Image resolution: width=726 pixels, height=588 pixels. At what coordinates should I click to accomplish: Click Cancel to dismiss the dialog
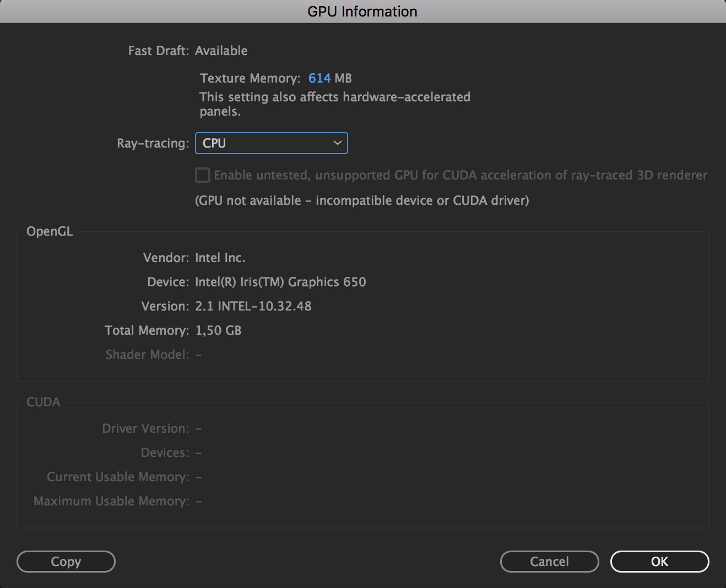[x=549, y=562]
